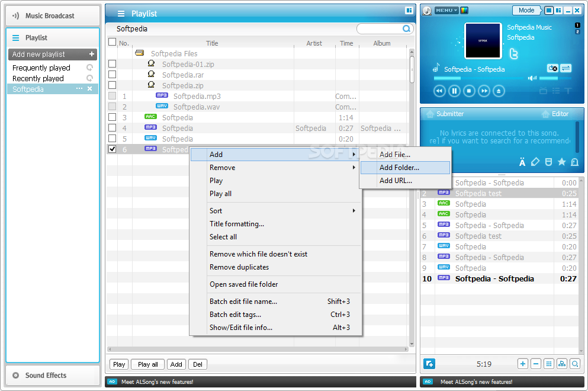Screen dimensions: 588x391
Task: Skip to next track
Action: (484, 91)
